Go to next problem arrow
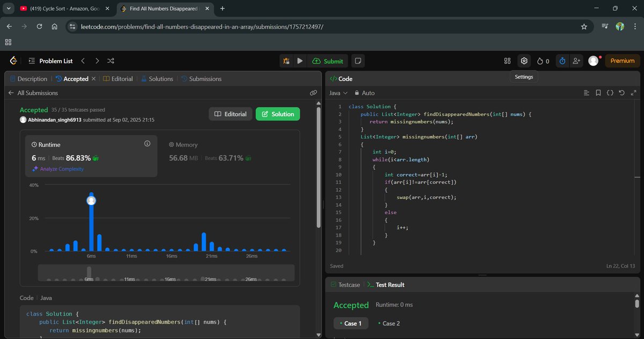 (x=97, y=61)
